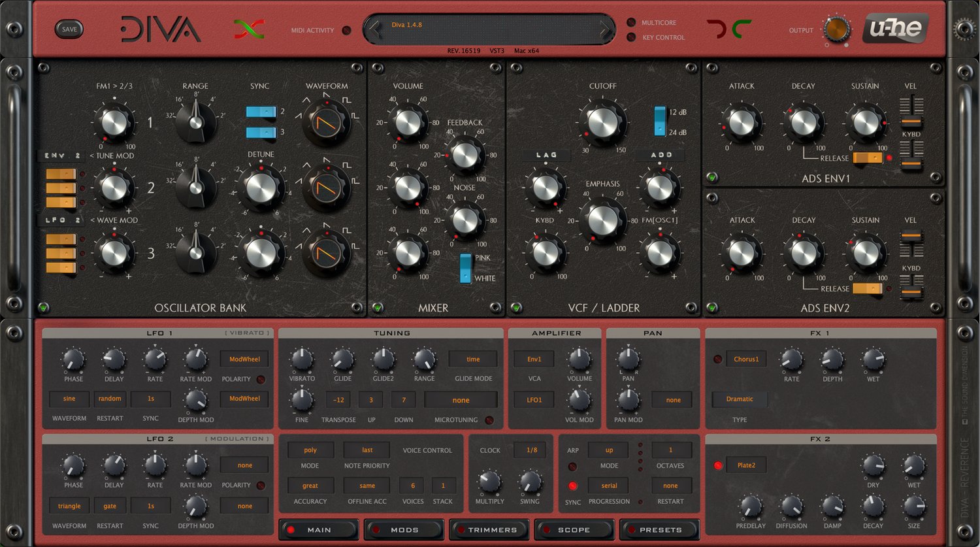Toggle LFO 1 polarity LED
The height and width of the screenshot is (547, 980).
pyautogui.click(x=261, y=379)
